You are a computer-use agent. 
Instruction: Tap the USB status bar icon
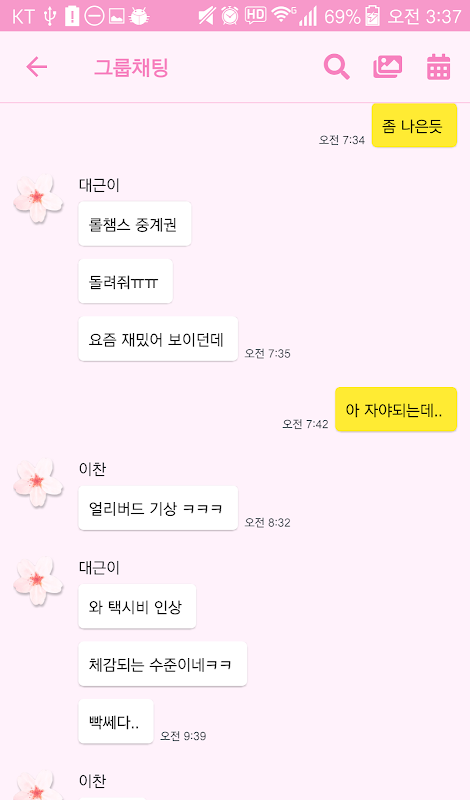pyautogui.click(x=50, y=16)
